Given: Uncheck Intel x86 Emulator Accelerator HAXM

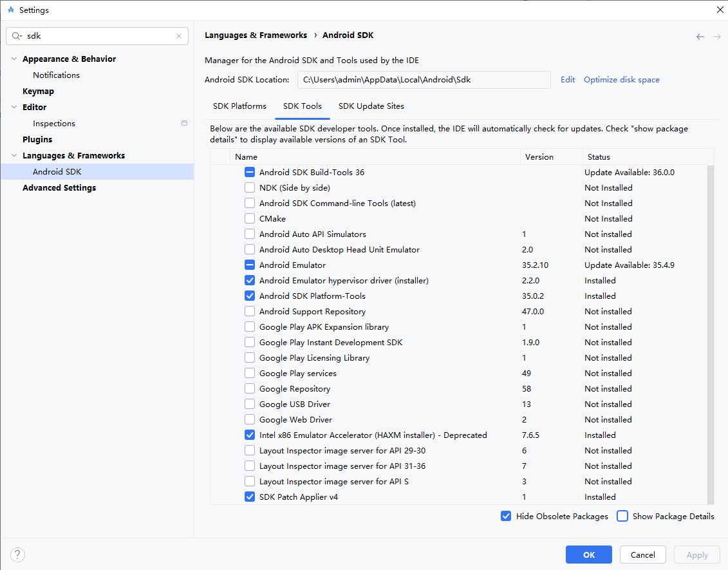Looking at the screenshot, I should coord(250,435).
